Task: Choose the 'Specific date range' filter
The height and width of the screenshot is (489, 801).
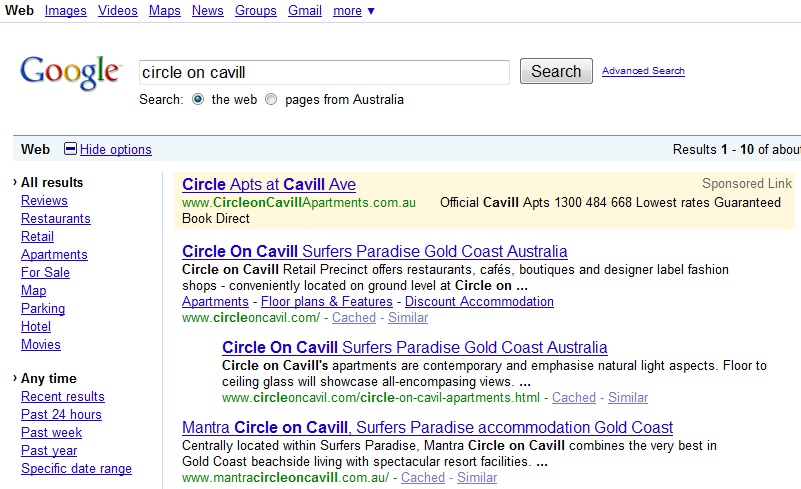Action: click(x=76, y=468)
